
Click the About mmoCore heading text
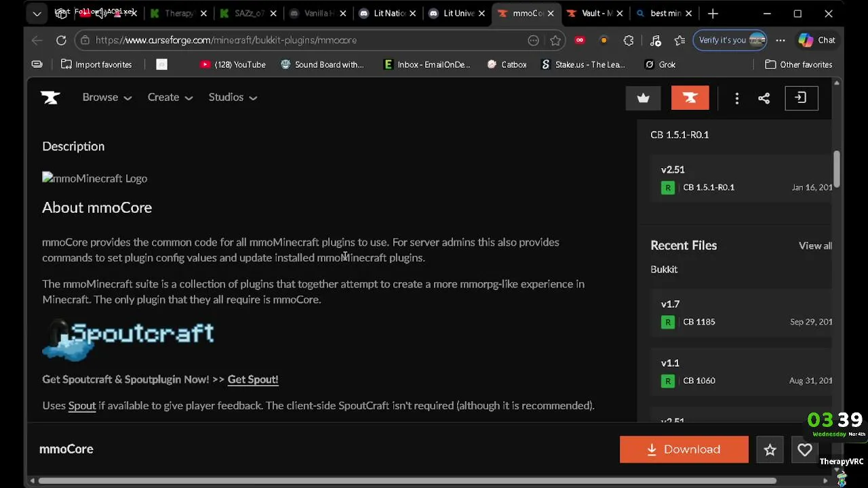point(97,208)
